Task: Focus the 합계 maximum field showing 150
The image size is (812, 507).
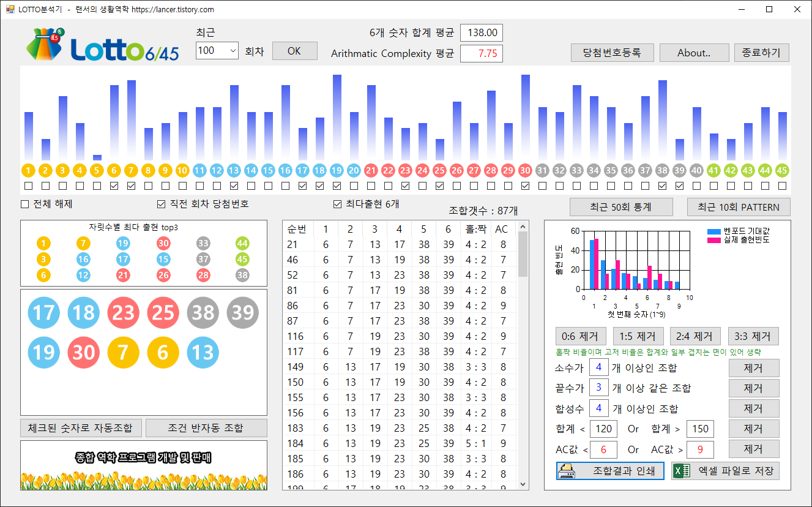Action: [x=701, y=429]
